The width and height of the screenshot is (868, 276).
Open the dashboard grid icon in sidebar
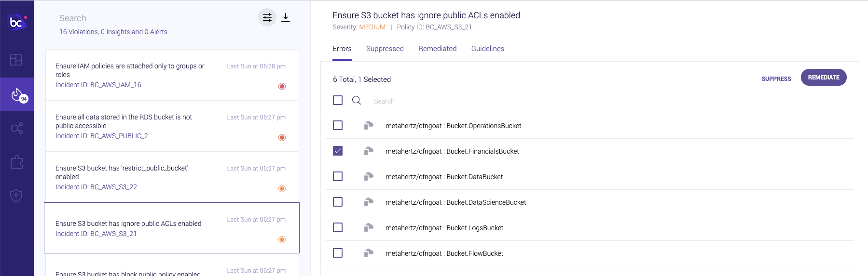coord(16,60)
